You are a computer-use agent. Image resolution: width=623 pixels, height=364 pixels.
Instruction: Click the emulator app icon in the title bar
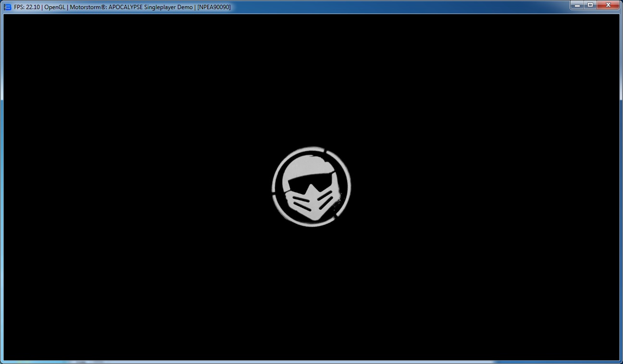[7, 7]
